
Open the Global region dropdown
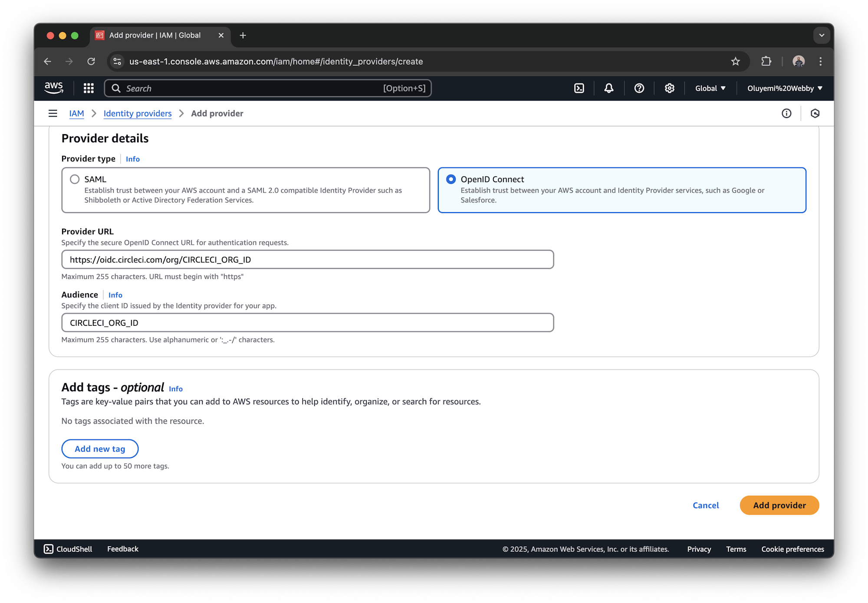(710, 88)
